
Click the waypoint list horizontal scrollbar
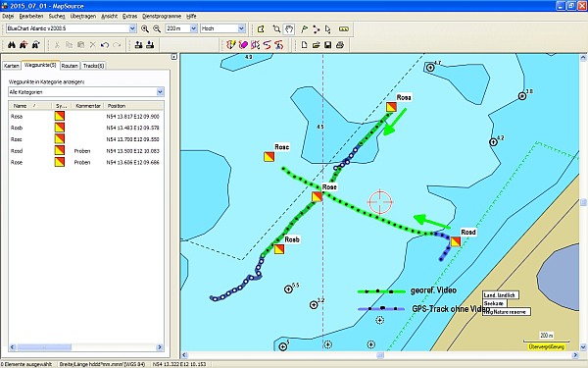[x=86, y=347]
